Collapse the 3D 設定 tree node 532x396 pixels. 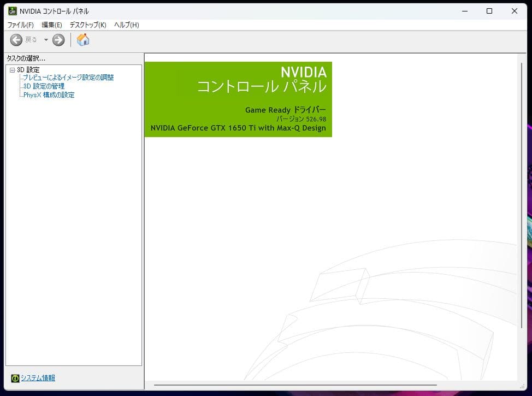point(13,70)
